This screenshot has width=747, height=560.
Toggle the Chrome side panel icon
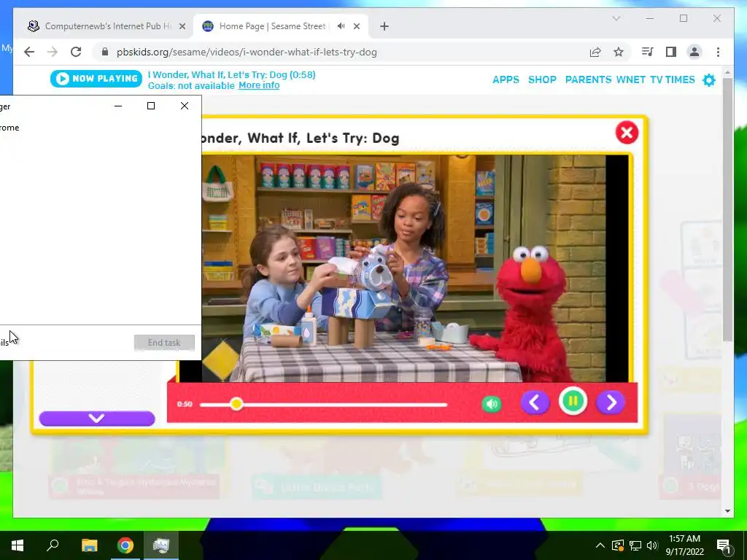(671, 52)
